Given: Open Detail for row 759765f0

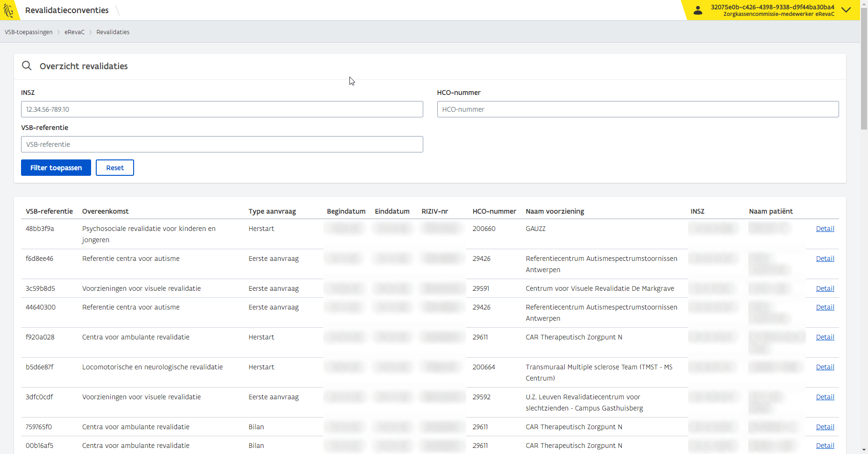Looking at the screenshot, I should click(x=825, y=427).
